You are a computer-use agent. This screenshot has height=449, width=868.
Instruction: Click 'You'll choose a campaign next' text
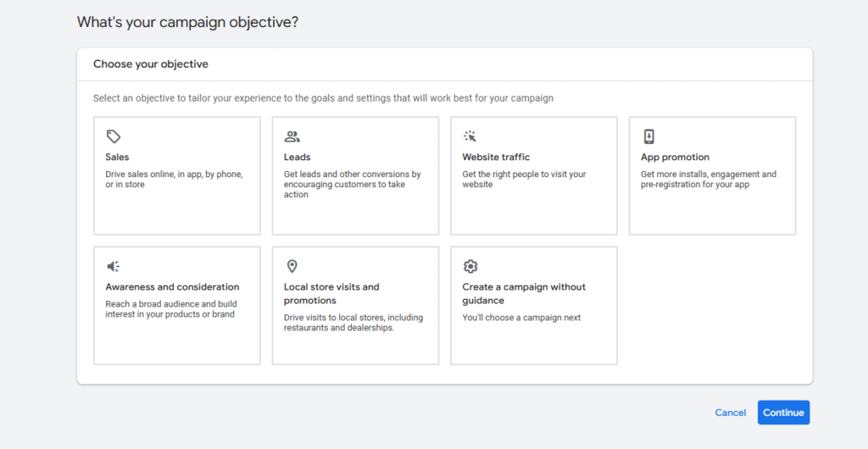click(521, 318)
